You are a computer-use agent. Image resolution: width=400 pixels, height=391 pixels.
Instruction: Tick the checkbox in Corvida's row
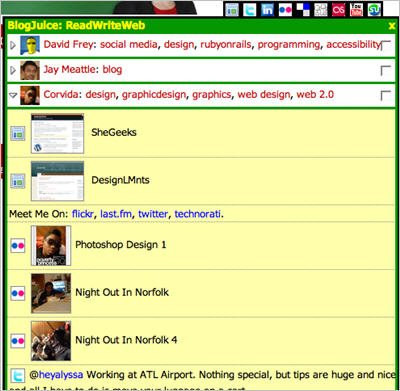[386, 95]
